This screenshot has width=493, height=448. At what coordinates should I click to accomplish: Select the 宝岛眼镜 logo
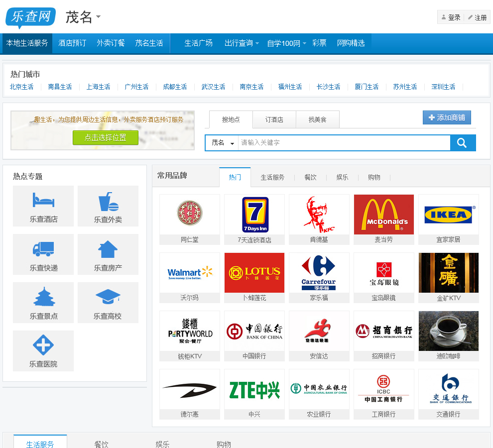point(384,273)
